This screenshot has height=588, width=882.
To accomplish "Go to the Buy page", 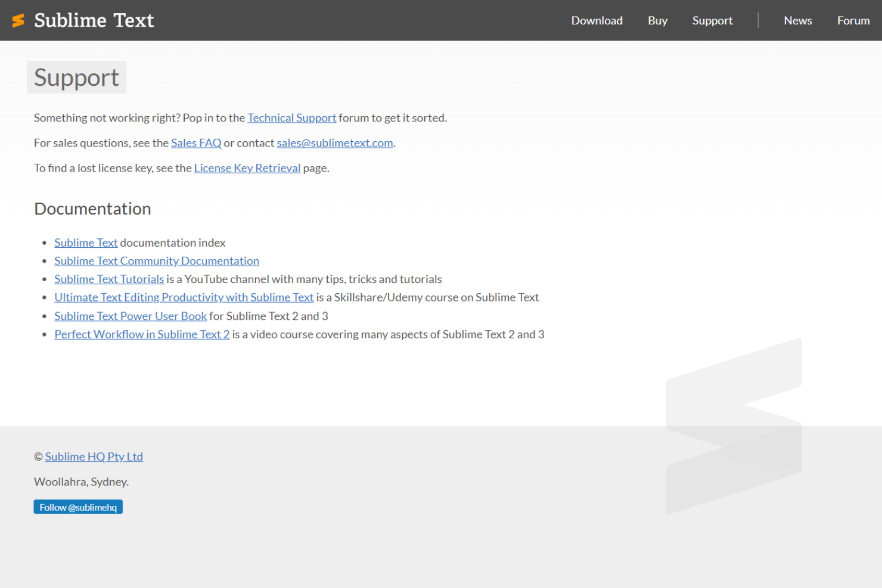I will tap(657, 21).
